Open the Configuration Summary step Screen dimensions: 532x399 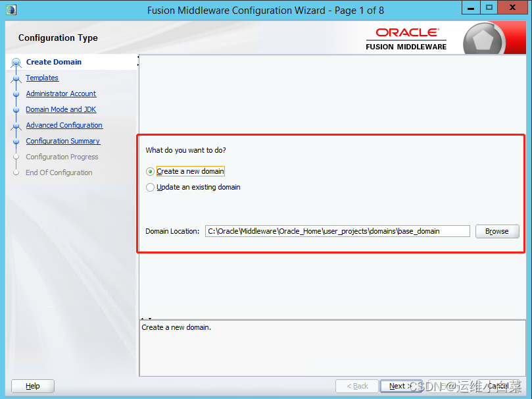tap(62, 141)
